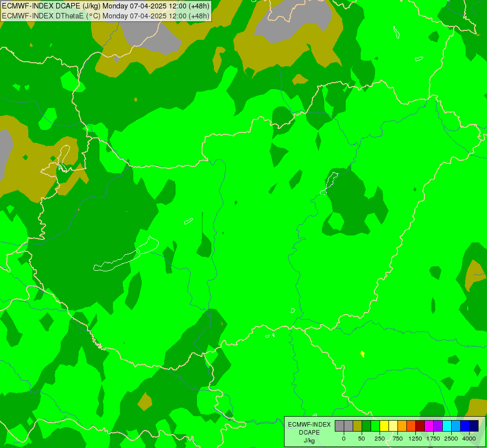487x448 pixels.
Task: Click the legend value 50
Action: [362, 439]
